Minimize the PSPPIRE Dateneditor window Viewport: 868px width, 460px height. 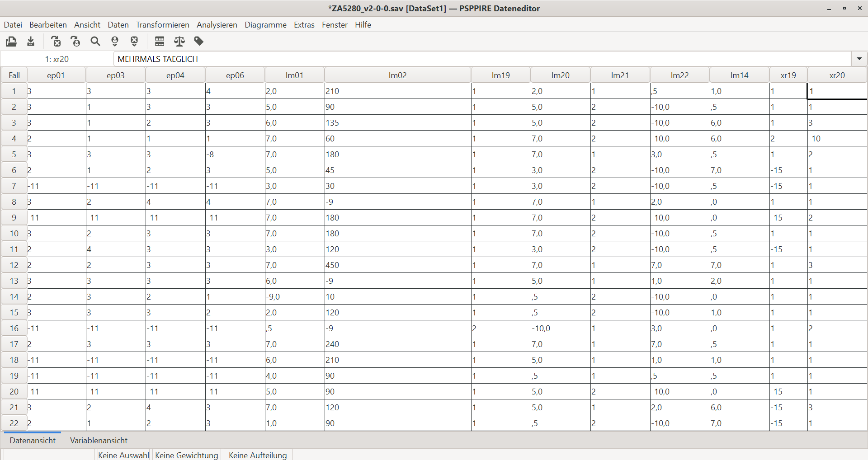point(829,9)
